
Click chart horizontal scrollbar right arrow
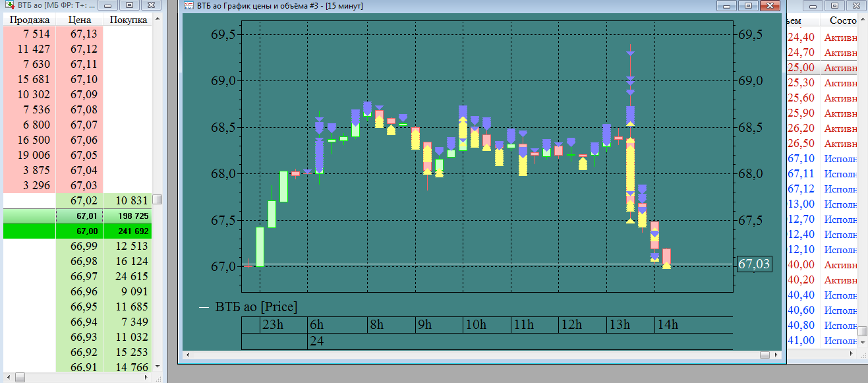pos(776,355)
